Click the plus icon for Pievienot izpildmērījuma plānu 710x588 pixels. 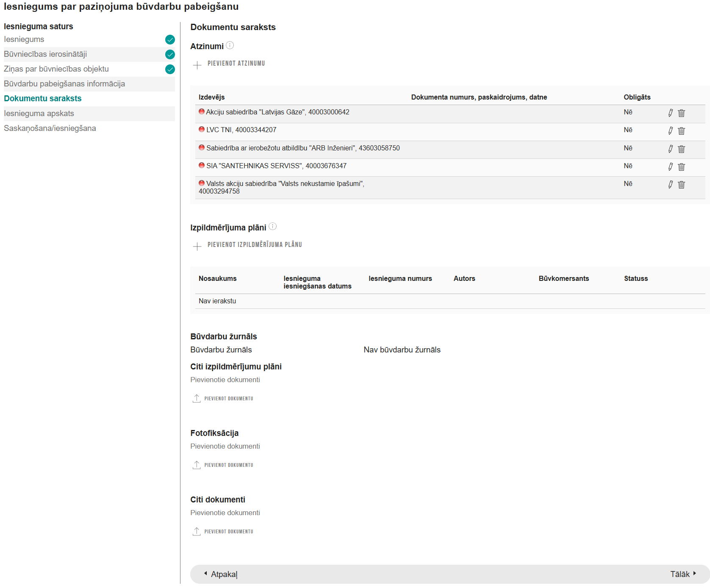[x=197, y=247]
